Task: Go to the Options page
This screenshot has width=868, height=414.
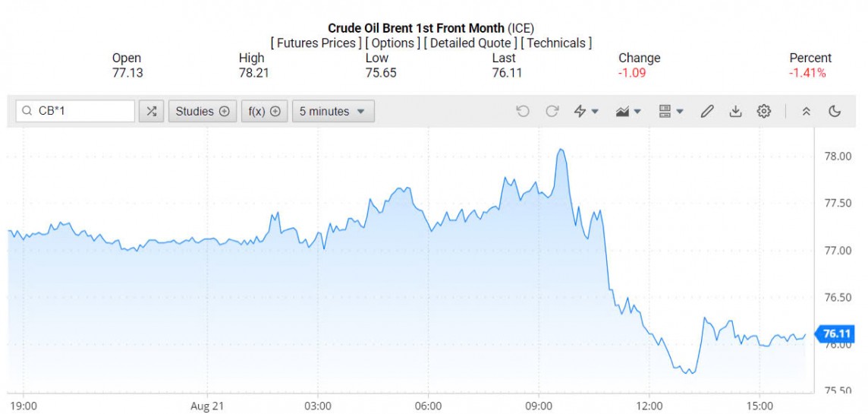Action: click(392, 43)
